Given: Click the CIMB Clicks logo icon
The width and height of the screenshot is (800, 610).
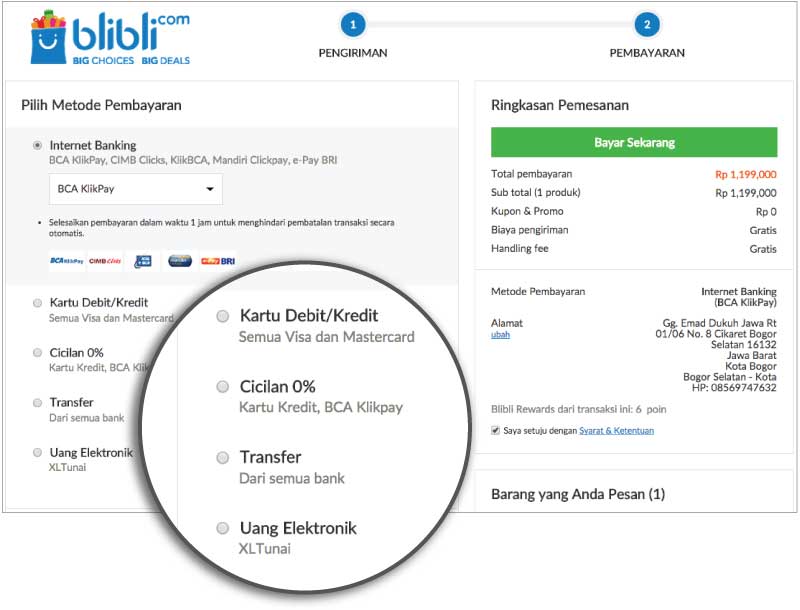Looking at the screenshot, I should pyautogui.click(x=105, y=261).
